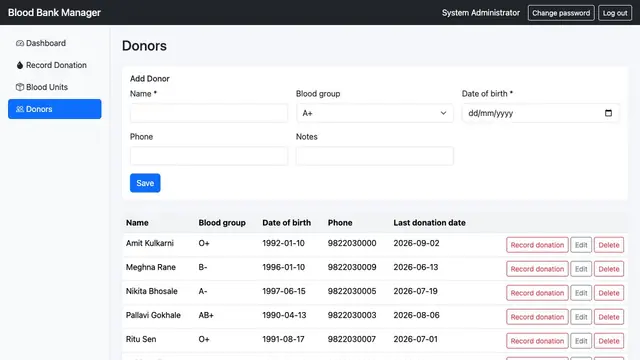640x360 pixels.
Task: Click the Phone column header
Action: click(340, 223)
